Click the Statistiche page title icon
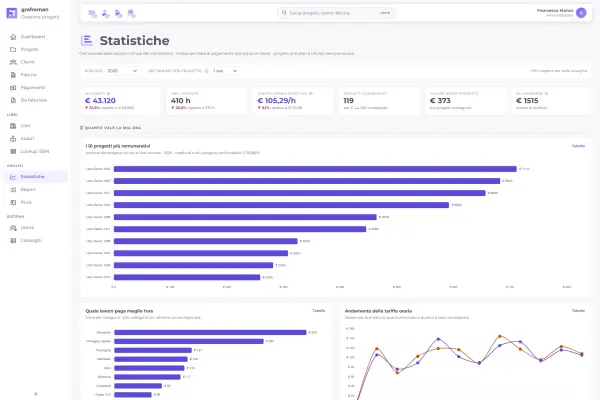The height and width of the screenshot is (400, 600). [87, 40]
